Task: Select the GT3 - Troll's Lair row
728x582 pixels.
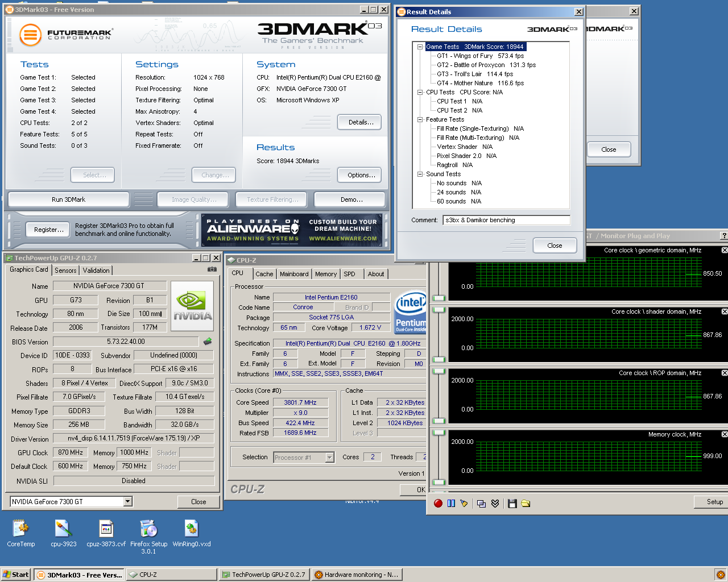Action: coord(475,74)
